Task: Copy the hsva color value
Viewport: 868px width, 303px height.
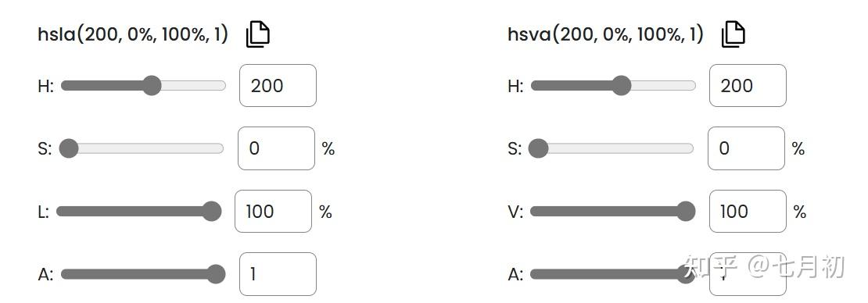Action: point(733,34)
